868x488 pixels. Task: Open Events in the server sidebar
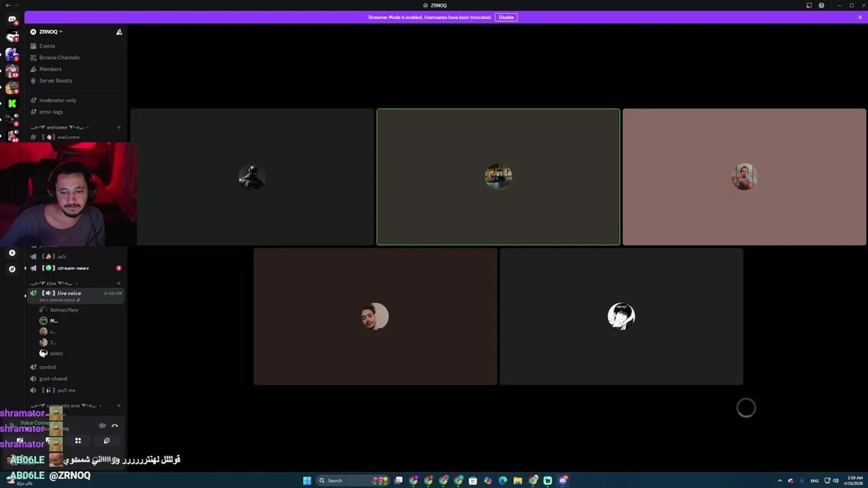[x=76, y=46]
